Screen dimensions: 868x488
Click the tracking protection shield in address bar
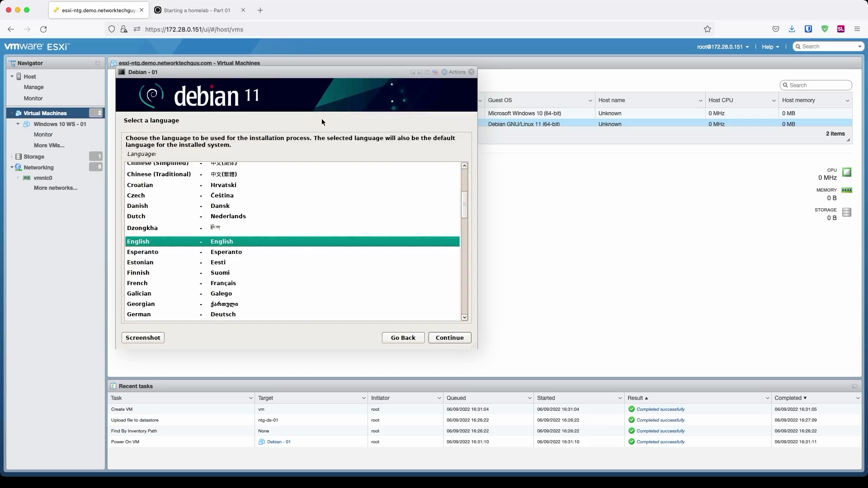tap(112, 29)
